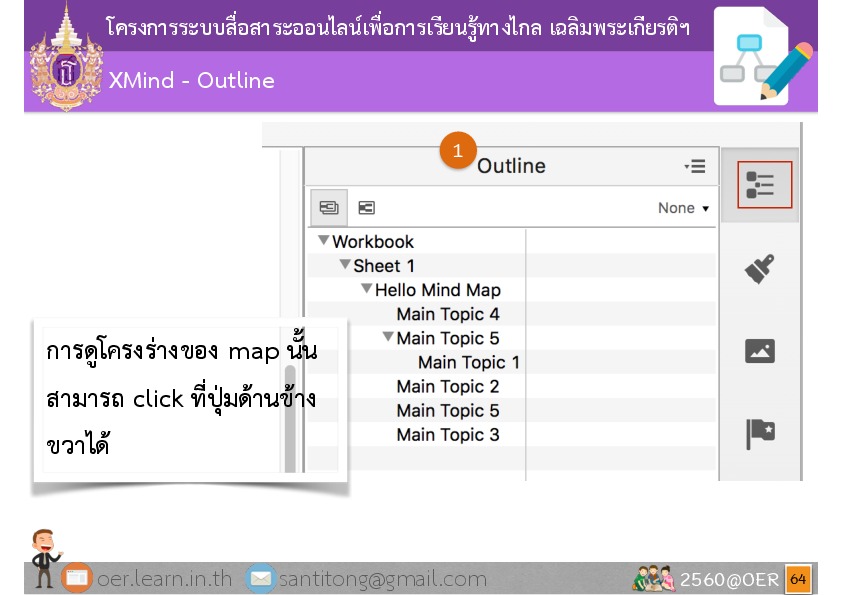Image resolution: width=842 pixels, height=595 pixels.
Task: Collapse the Hello Mind Map node
Action: point(366,289)
